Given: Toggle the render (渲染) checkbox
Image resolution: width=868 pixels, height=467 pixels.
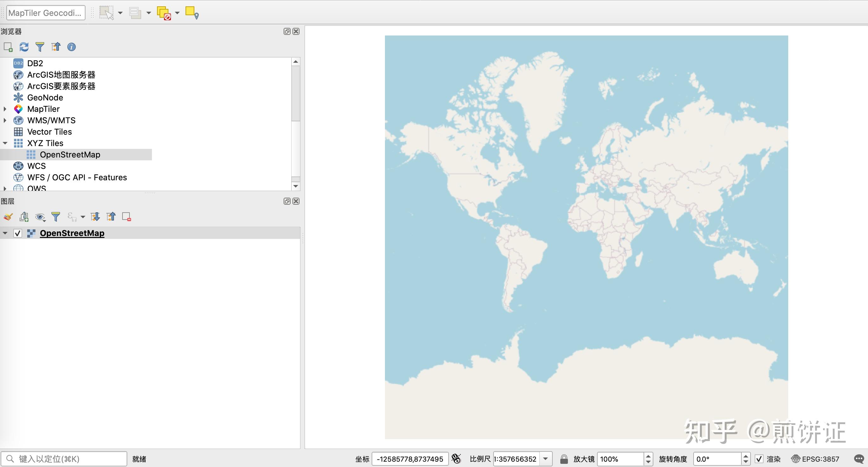Looking at the screenshot, I should click(x=759, y=459).
